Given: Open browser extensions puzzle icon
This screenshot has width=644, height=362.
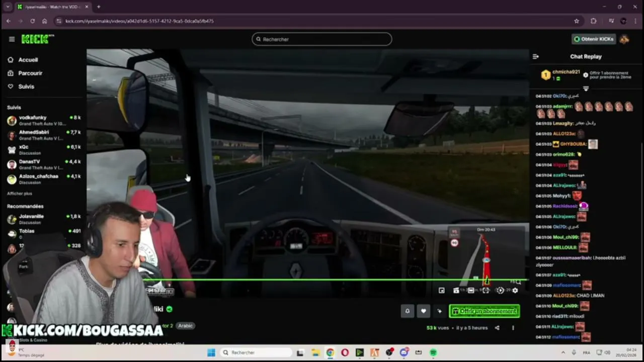Looking at the screenshot, I should [x=594, y=21].
